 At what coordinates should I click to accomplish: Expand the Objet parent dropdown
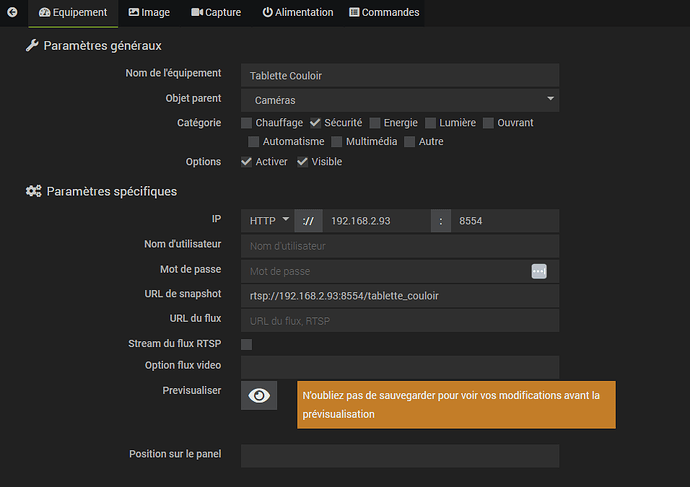coord(400,100)
